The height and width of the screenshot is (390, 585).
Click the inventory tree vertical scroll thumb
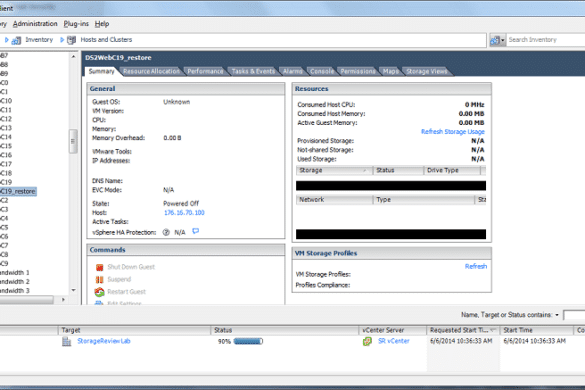tap(73, 141)
